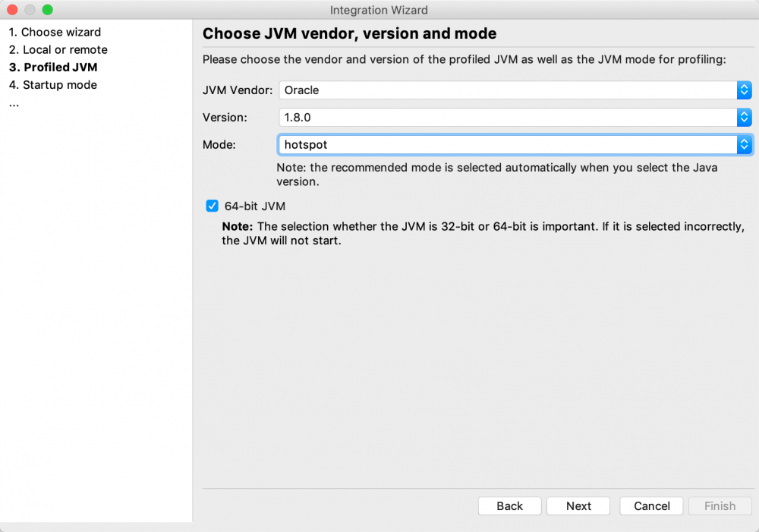Image resolution: width=759 pixels, height=532 pixels.
Task: Click the Mode field stepper arrows
Action: [x=745, y=144]
